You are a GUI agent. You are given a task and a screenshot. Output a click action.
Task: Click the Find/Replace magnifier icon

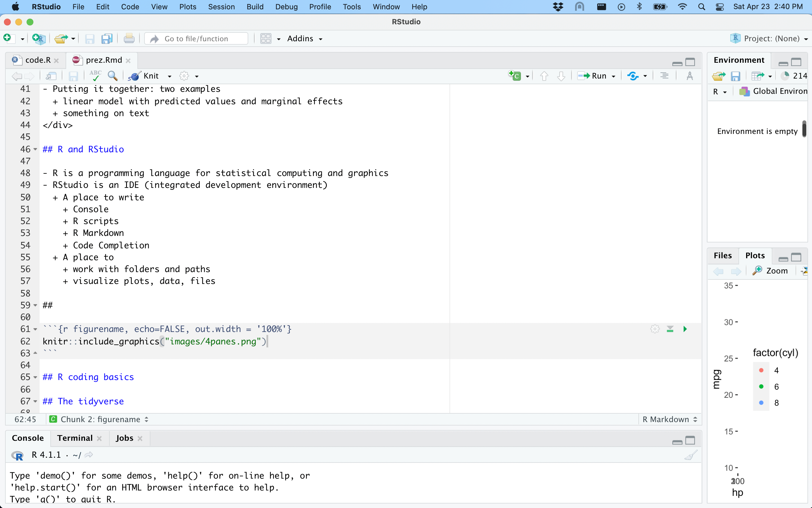point(113,76)
